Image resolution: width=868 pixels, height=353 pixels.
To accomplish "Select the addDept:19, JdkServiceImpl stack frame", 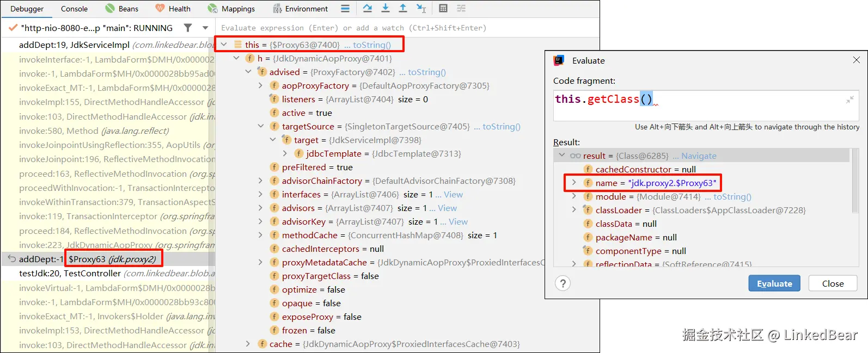I will click(x=108, y=45).
